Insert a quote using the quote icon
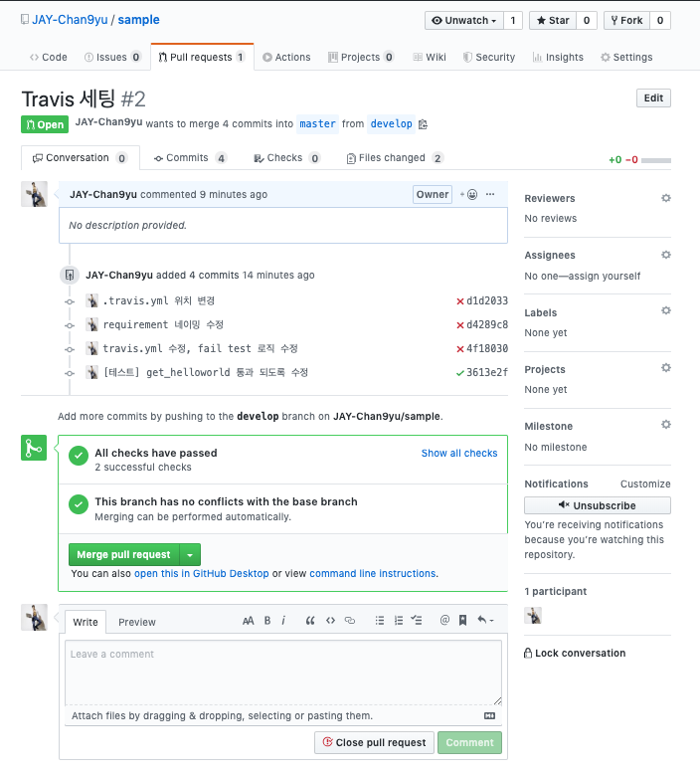This screenshot has height=774, width=700. [310, 621]
